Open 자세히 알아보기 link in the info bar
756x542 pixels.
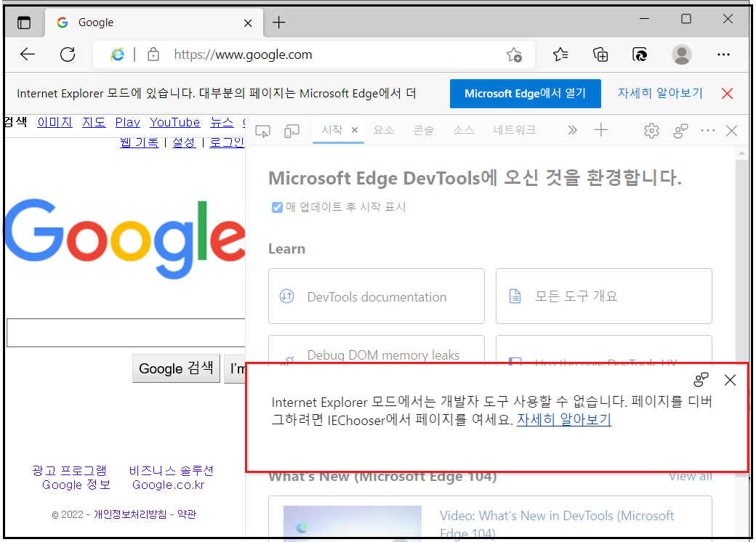click(x=660, y=93)
